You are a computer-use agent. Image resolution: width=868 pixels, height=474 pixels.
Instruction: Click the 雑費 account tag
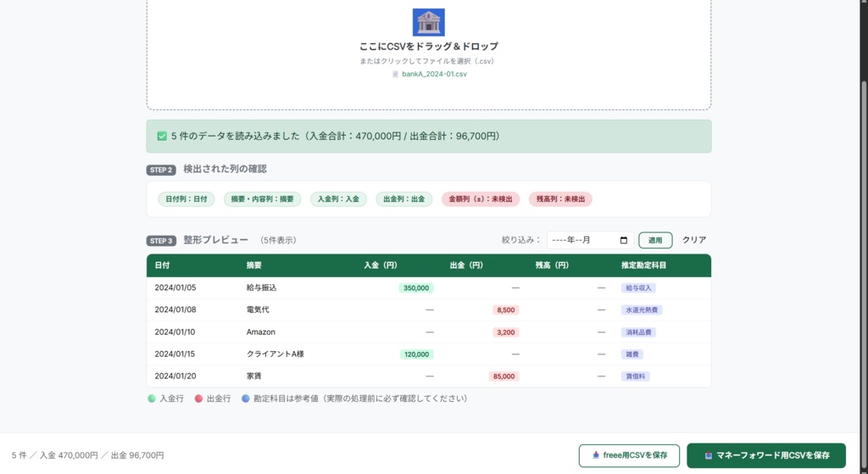[x=632, y=354]
